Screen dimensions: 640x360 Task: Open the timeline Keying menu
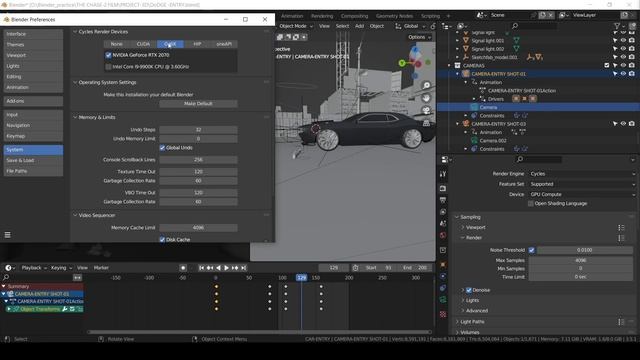61,268
